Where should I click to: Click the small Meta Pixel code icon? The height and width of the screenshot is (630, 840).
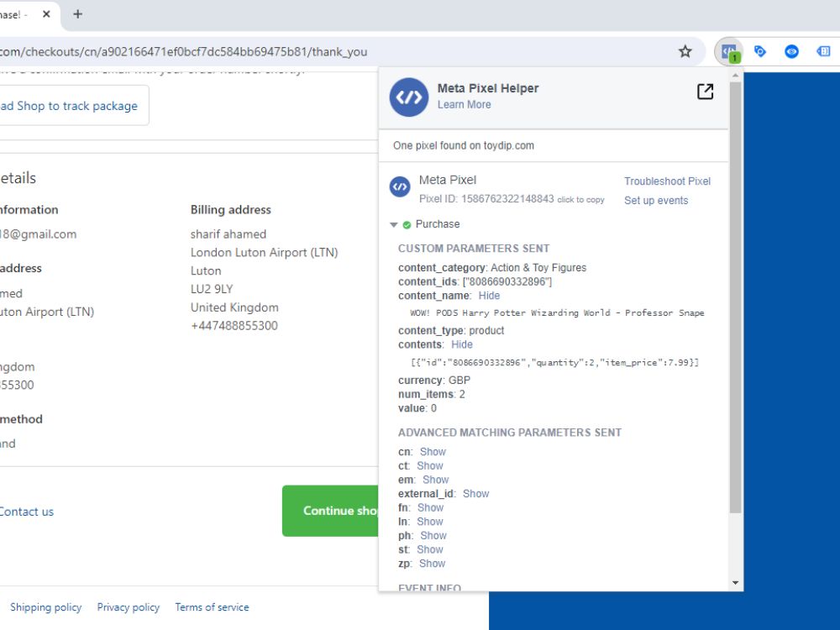coord(400,187)
